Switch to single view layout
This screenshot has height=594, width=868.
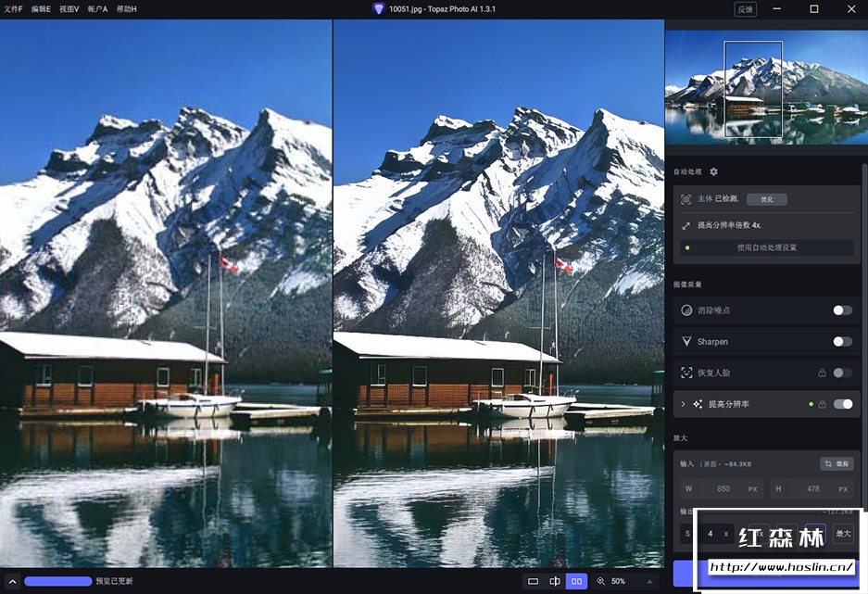pos(533,581)
